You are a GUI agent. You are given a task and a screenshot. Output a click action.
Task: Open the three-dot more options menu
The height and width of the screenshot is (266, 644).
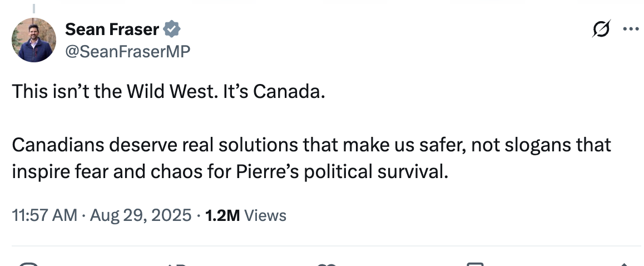pyautogui.click(x=631, y=29)
